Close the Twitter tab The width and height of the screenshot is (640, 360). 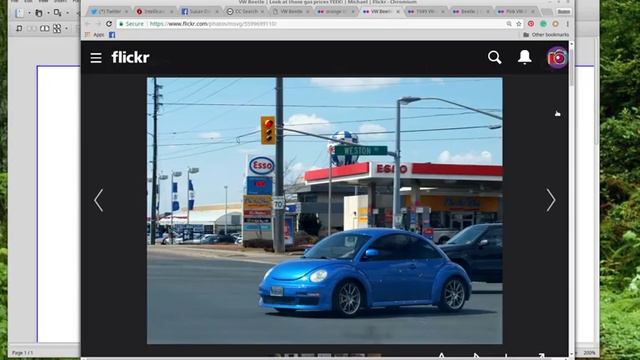126,12
